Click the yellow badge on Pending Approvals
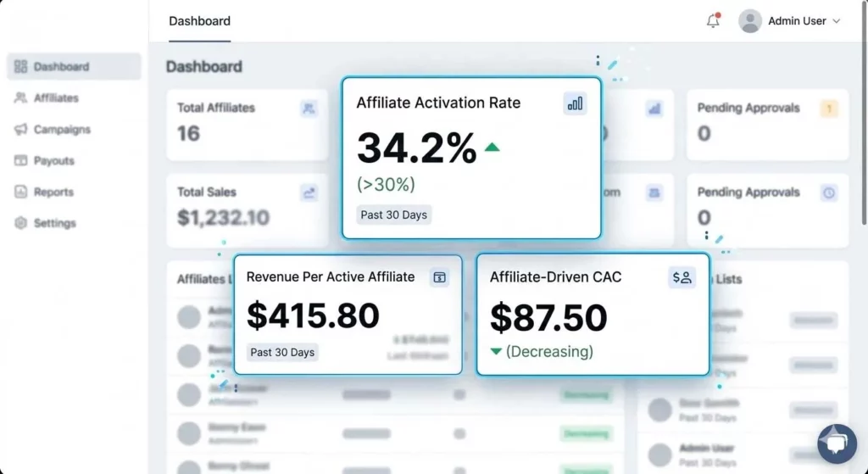The width and height of the screenshot is (868, 474). point(829,109)
